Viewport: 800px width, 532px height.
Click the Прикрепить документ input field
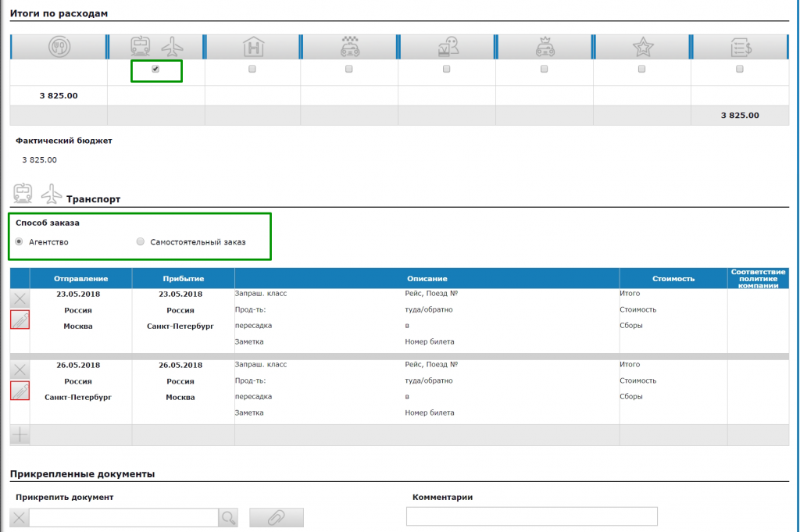(123, 517)
